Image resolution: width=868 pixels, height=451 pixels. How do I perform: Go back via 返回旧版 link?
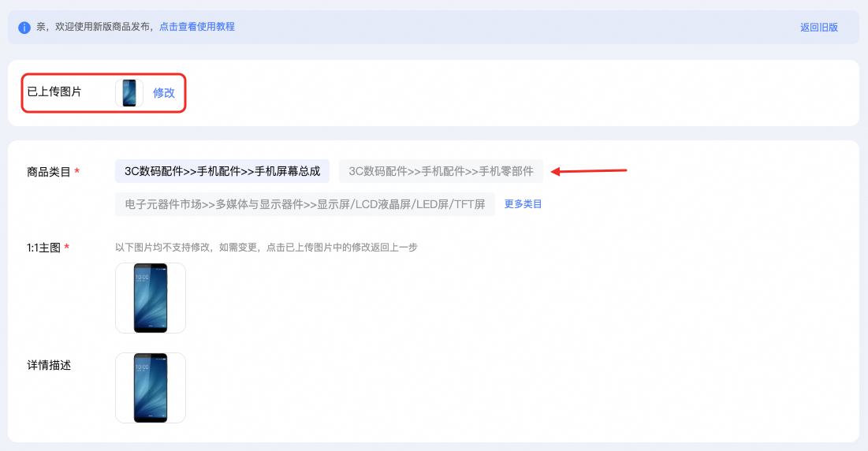point(819,27)
